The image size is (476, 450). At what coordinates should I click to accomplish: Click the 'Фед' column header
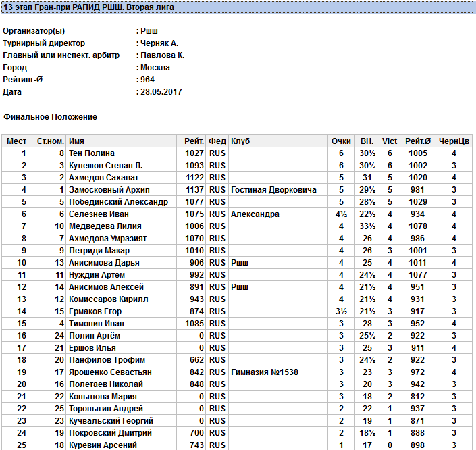(x=217, y=141)
